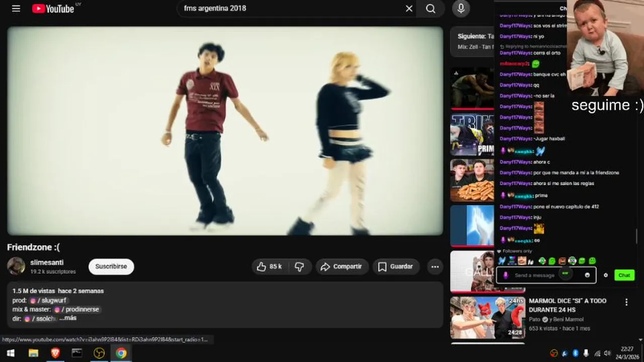Clear the search box with the X

pyautogui.click(x=409, y=9)
